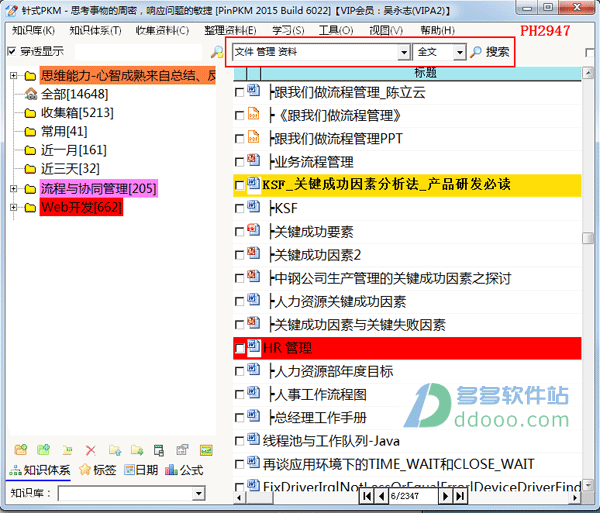
Task: Click the folder icon next to 收集箱[5213]
Action: coord(30,113)
